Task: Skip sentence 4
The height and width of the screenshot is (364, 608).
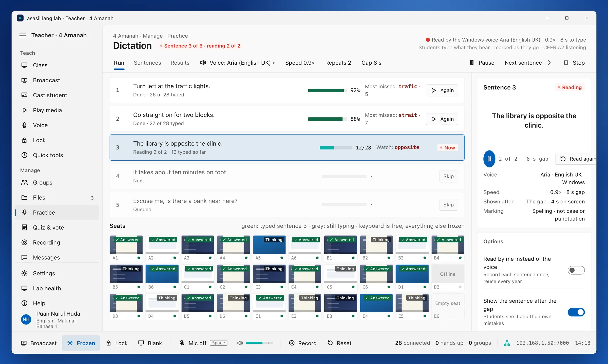Action: pyautogui.click(x=448, y=176)
